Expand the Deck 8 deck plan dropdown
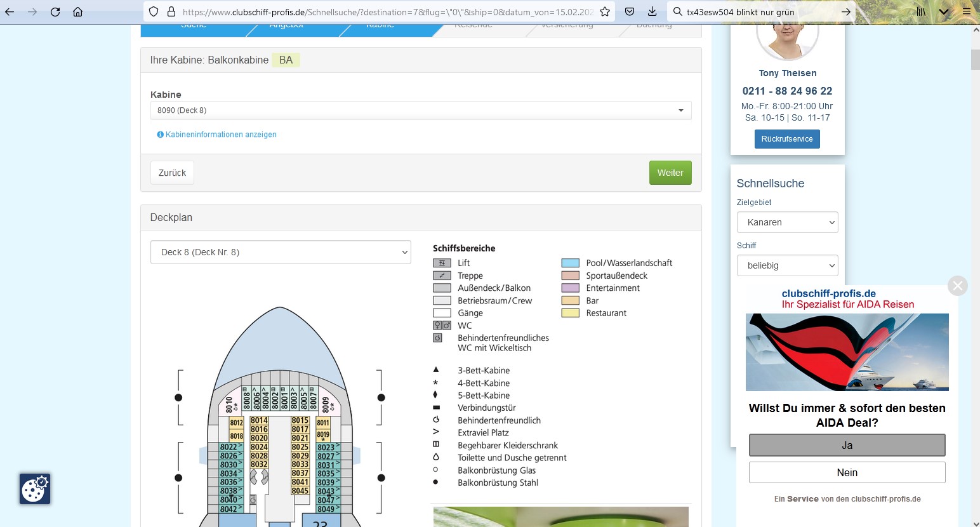 click(x=281, y=252)
